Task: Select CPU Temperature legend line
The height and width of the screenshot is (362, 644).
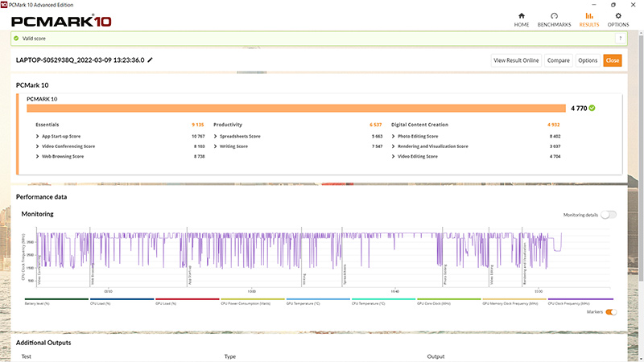Action: click(x=383, y=299)
